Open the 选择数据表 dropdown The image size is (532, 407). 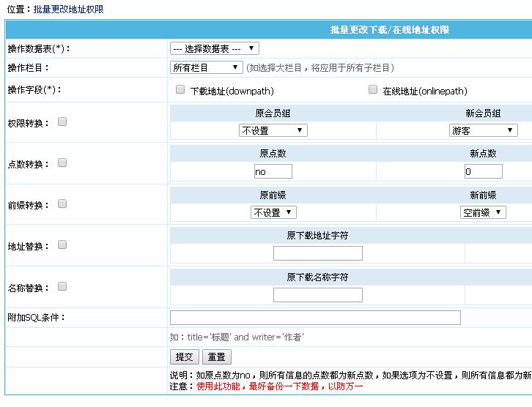(215, 48)
